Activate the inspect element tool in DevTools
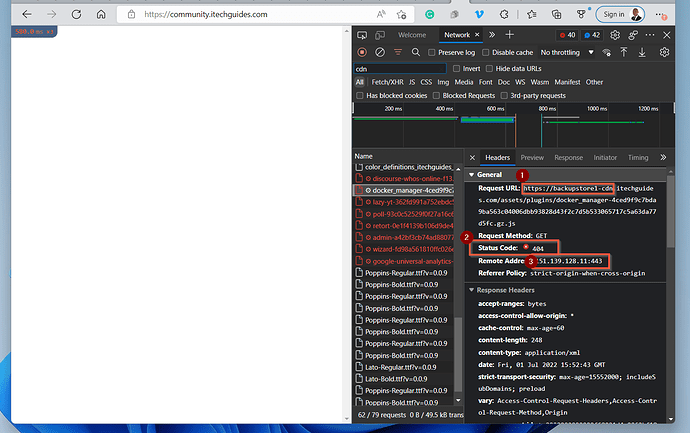 click(362, 35)
